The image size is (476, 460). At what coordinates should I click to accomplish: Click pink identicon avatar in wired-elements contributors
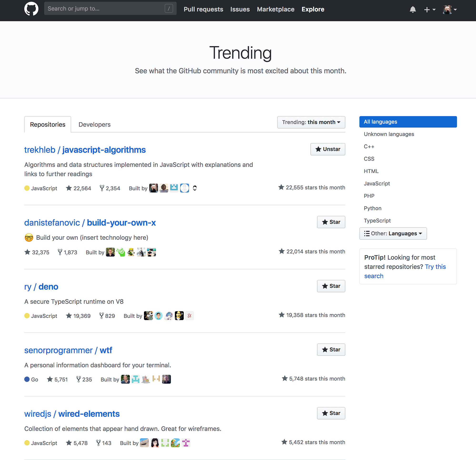coord(186,443)
